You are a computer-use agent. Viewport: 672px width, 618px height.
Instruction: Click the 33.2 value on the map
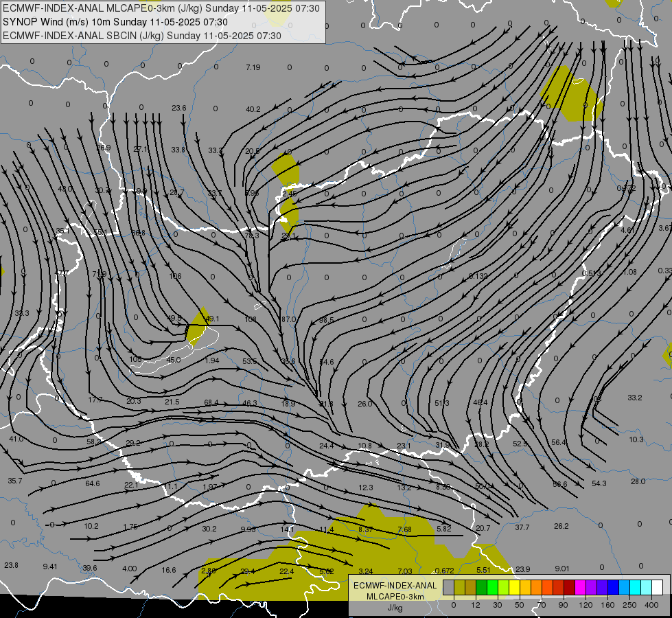(x=635, y=398)
